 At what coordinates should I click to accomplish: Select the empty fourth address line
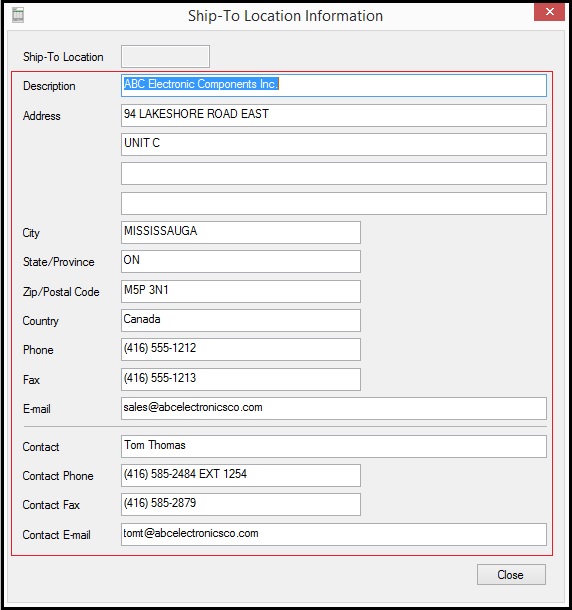[x=334, y=203]
